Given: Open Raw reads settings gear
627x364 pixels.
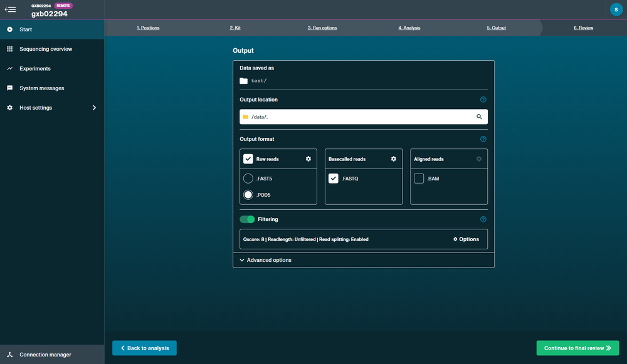Looking at the screenshot, I should [308, 159].
